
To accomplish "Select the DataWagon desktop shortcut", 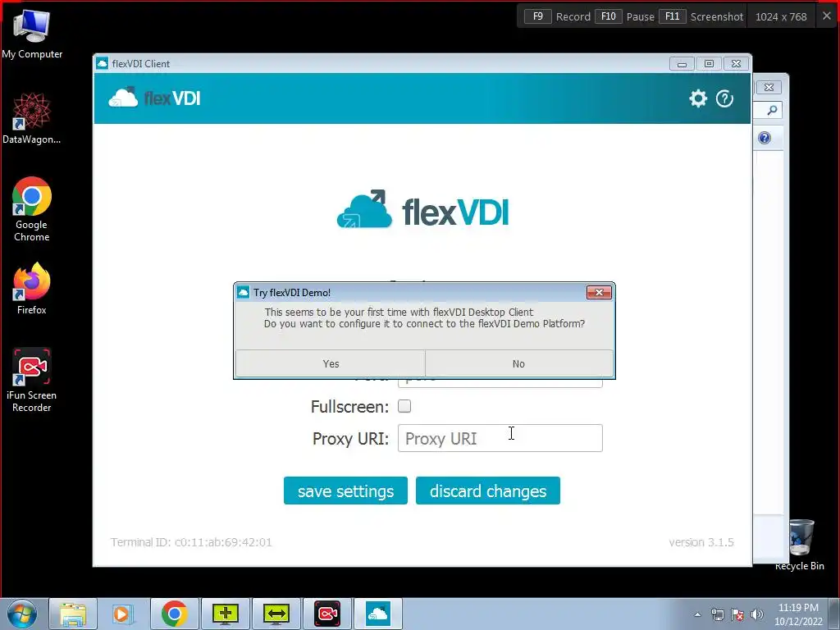I will tap(32, 118).
